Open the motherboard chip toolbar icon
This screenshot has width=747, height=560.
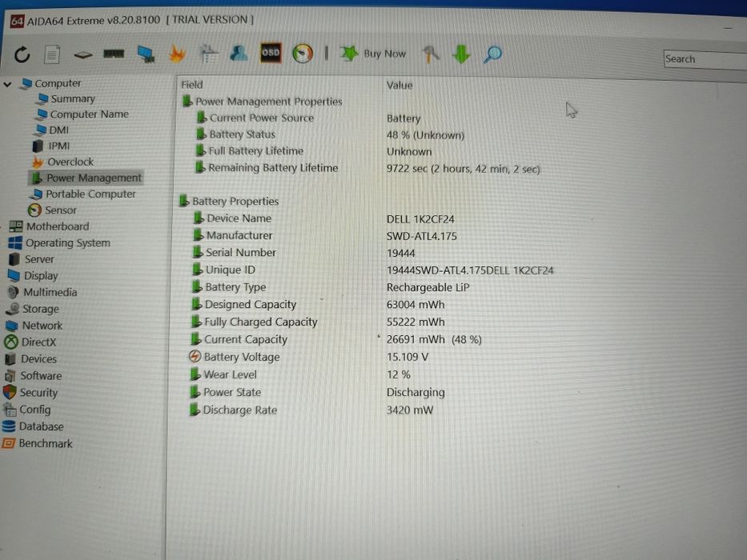pos(83,55)
